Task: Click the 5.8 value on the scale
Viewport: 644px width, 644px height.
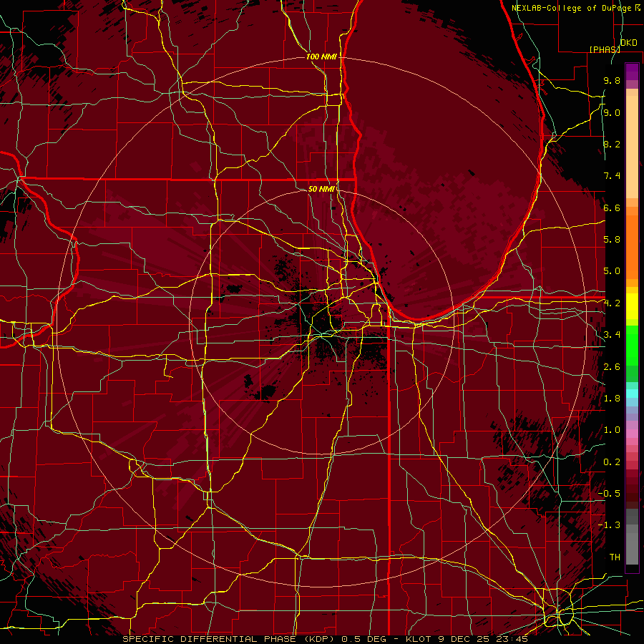Action: pyautogui.click(x=612, y=240)
